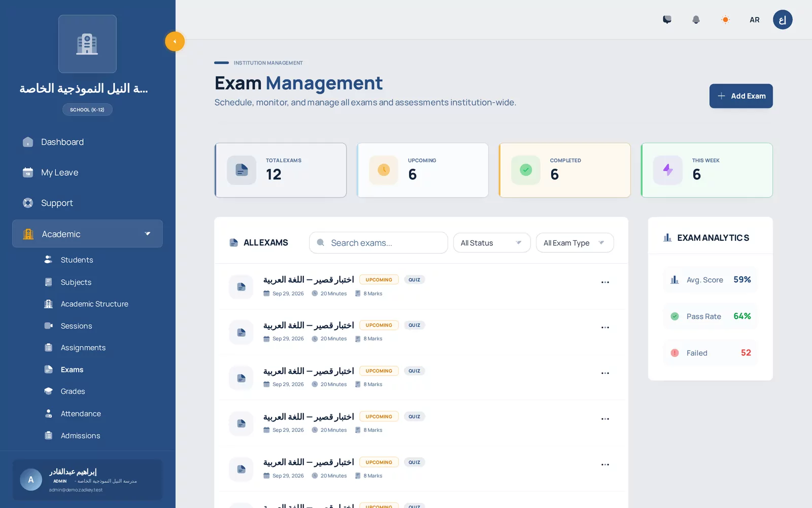
Task: Open the chat messages icon in header
Action: click(x=667, y=20)
